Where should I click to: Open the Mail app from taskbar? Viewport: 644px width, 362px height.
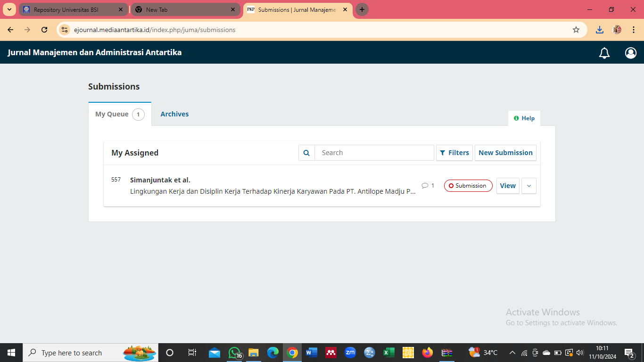(215, 353)
